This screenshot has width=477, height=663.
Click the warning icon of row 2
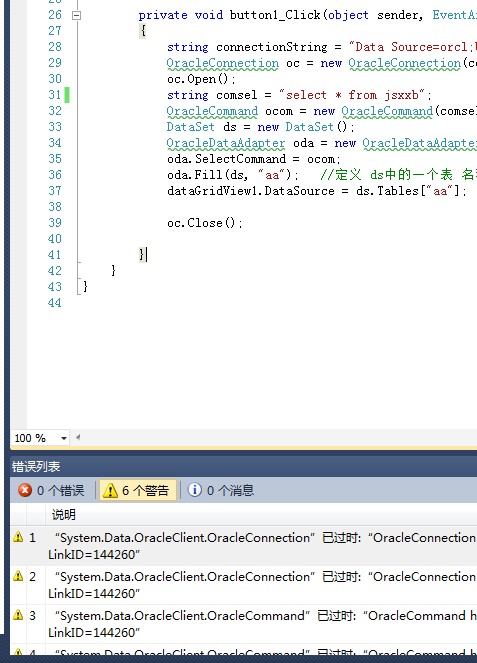click(18, 575)
